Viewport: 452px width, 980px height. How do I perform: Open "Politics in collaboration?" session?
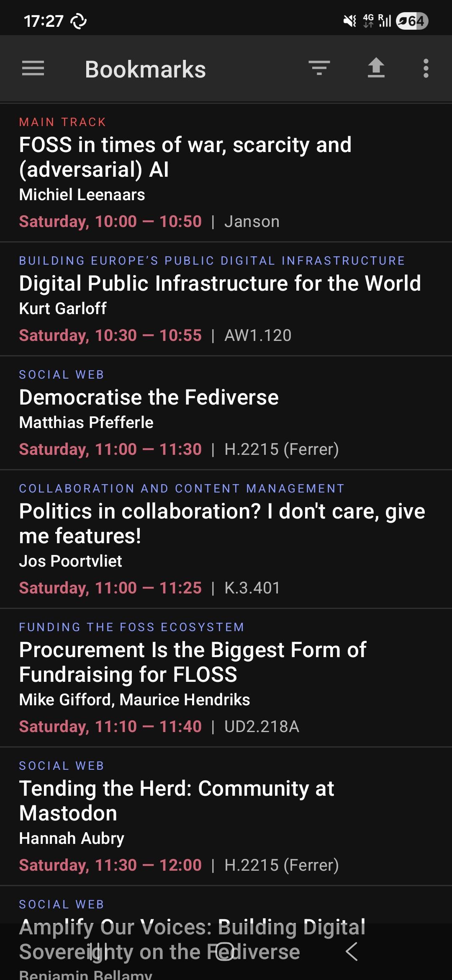222,524
